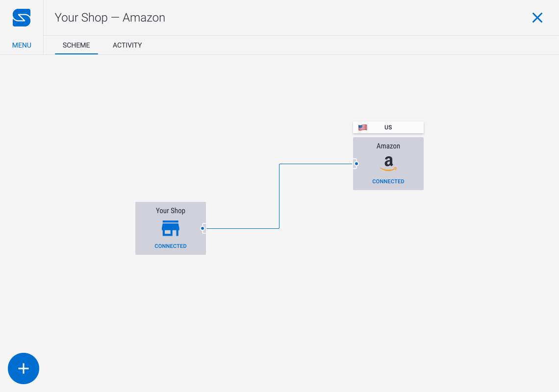Viewport: 559px width, 392px height.
Task: Click the blue S app logo
Action: pyautogui.click(x=22, y=18)
